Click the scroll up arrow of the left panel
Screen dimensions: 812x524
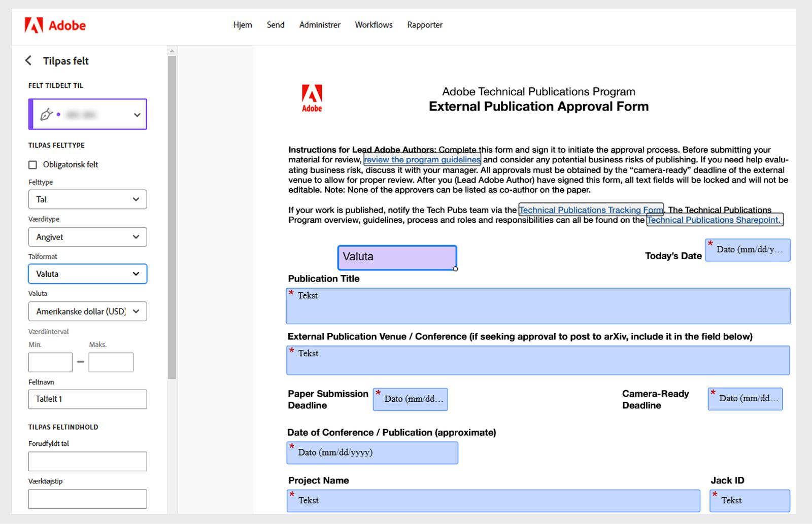click(x=172, y=51)
